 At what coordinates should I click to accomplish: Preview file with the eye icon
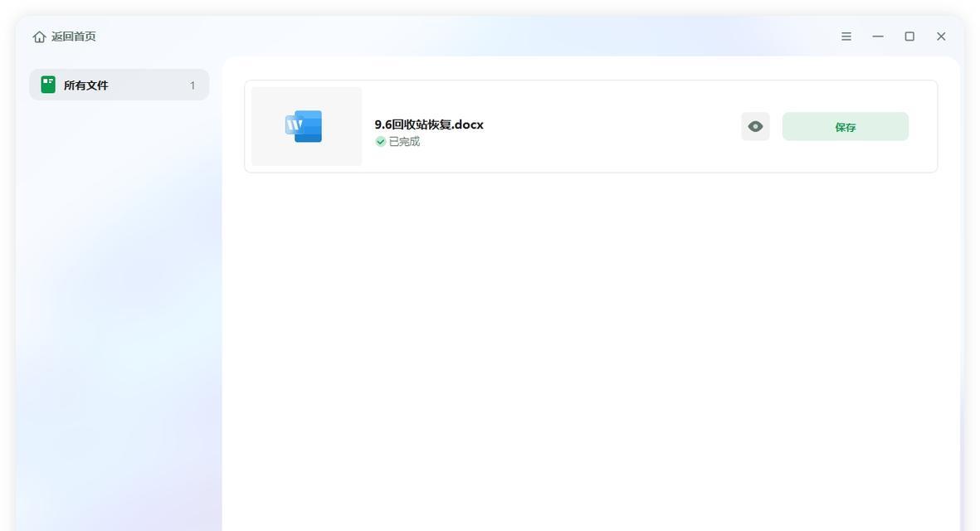755,127
